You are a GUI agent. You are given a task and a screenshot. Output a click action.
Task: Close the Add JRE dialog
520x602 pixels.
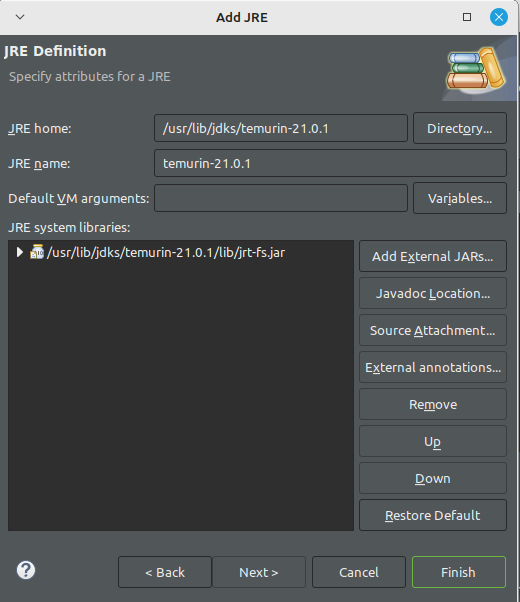click(x=498, y=17)
